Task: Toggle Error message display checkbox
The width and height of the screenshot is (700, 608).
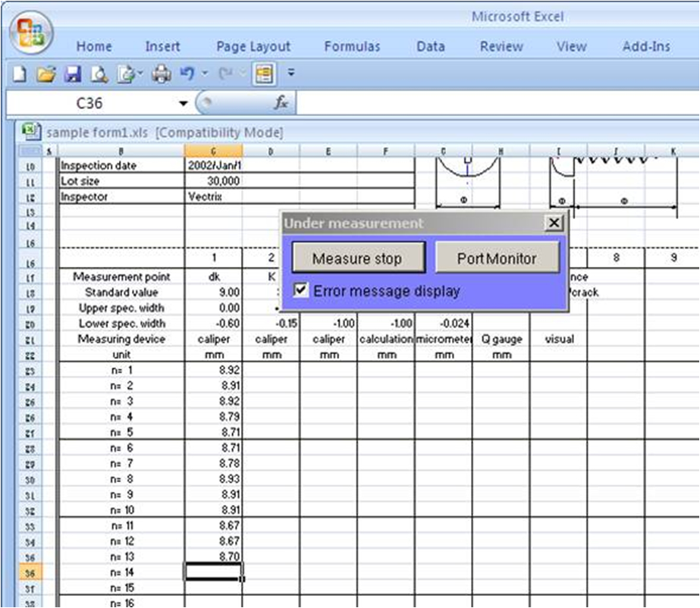Action: pos(300,290)
